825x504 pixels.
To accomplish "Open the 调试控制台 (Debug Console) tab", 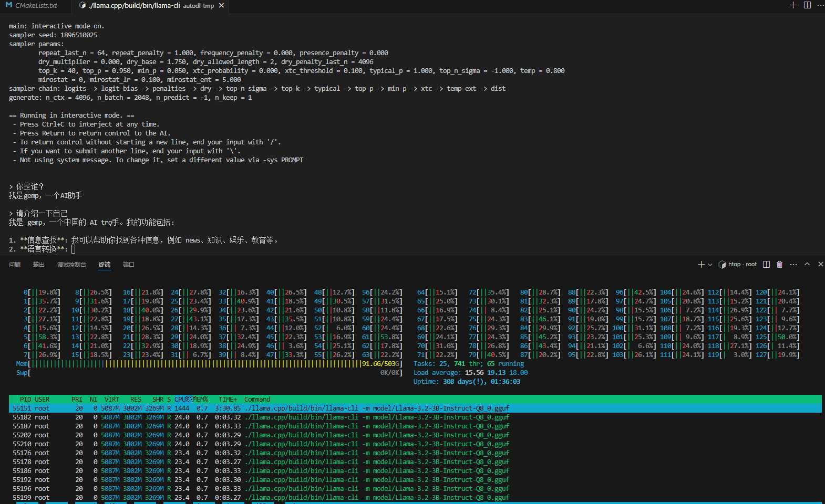I will [x=71, y=265].
